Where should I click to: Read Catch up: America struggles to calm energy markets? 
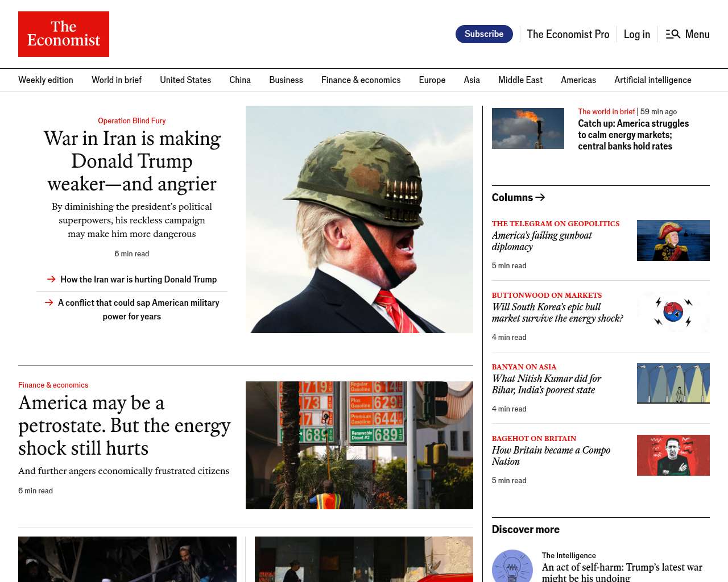pos(634,135)
